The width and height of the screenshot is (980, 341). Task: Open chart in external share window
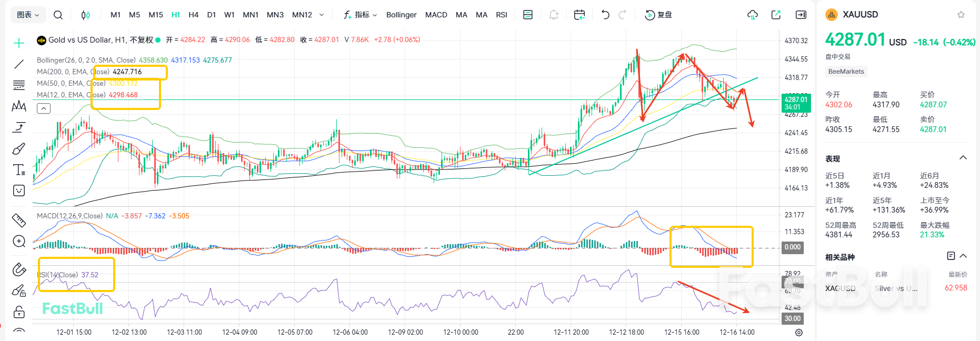tap(776, 15)
